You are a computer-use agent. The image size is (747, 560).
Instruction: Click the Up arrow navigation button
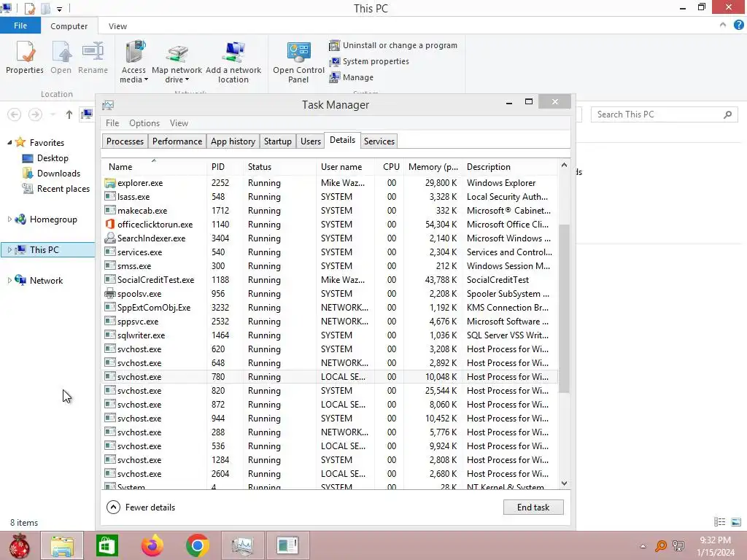[69, 114]
